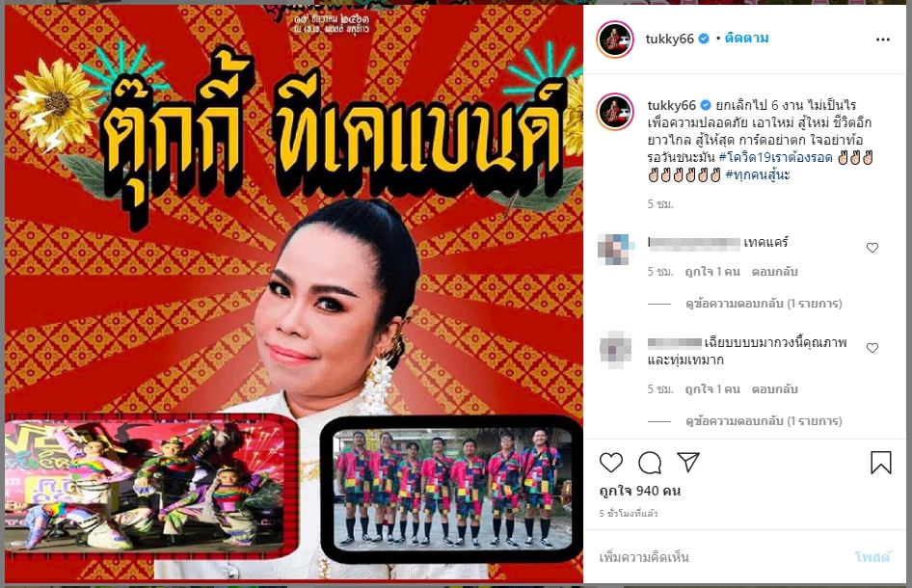The image size is (912, 588).
Task: Like the second comment about คุณภาพ
Action: pyautogui.click(x=872, y=348)
